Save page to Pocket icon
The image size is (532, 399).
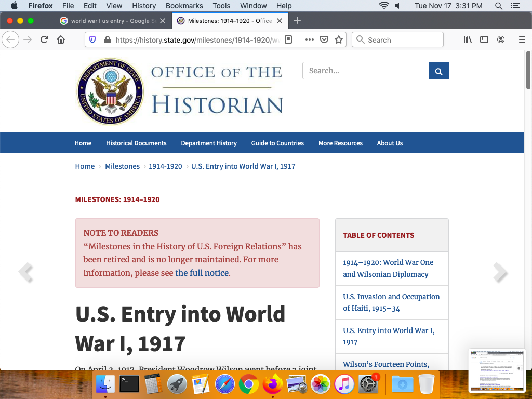point(324,40)
